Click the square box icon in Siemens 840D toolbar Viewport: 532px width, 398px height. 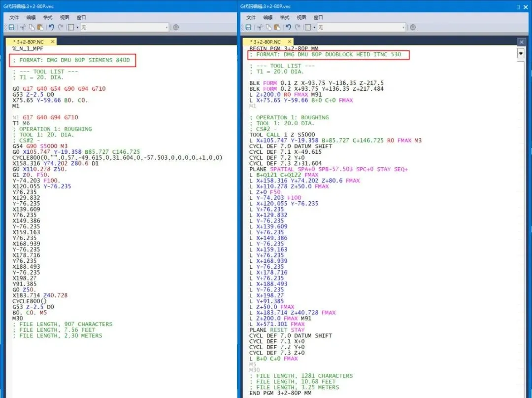pos(71,27)
